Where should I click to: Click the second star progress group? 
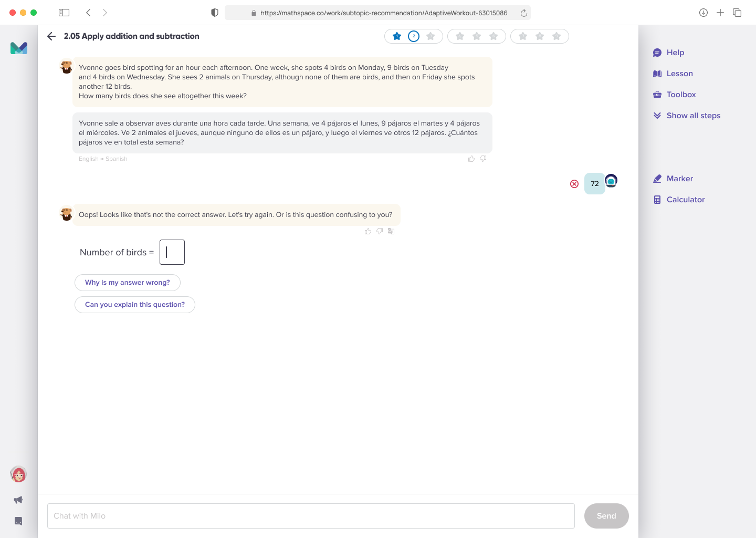pyautogui.click(x=477, y=36)
